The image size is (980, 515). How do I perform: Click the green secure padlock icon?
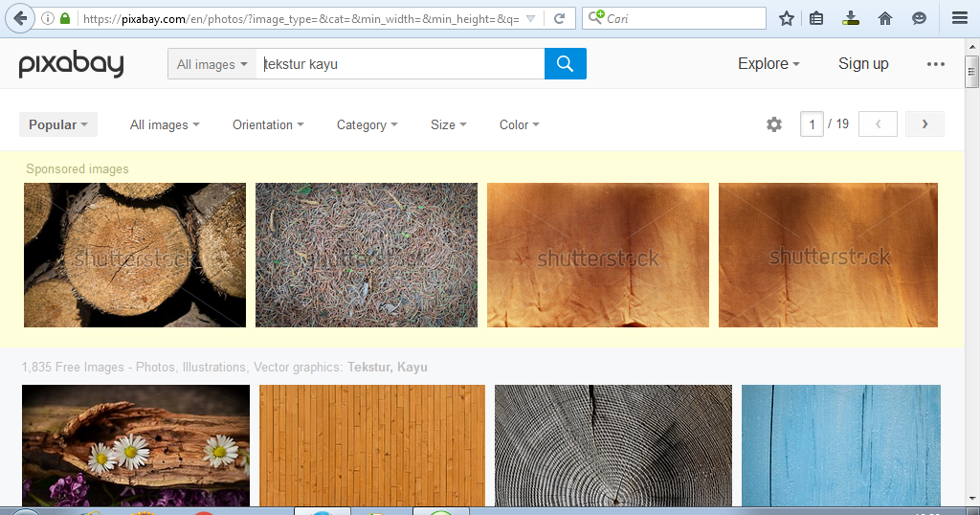pyautogui.click(x=65, y=19)
